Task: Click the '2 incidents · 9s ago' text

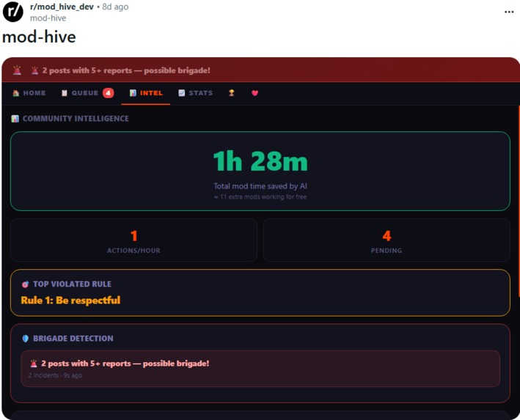Action: click(55, 375)
